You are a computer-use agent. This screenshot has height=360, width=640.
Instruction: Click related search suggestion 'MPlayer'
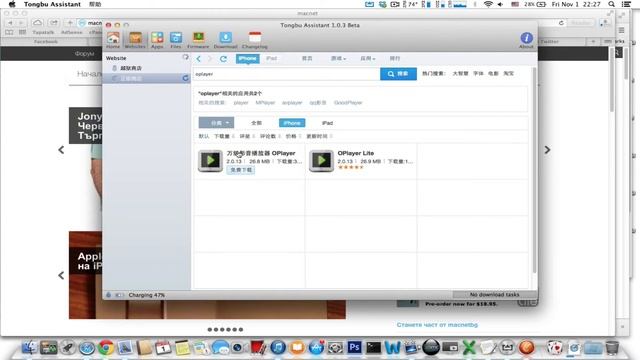click(265, 102)
